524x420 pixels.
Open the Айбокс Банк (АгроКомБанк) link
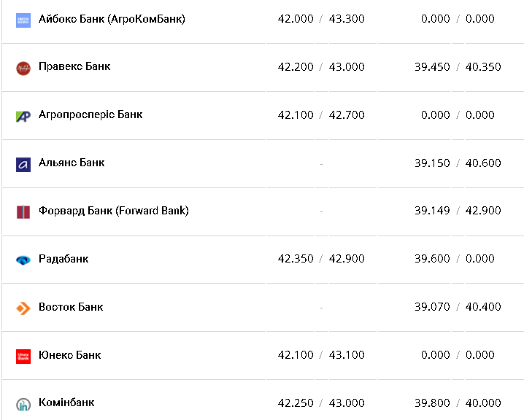click(112, 19)
